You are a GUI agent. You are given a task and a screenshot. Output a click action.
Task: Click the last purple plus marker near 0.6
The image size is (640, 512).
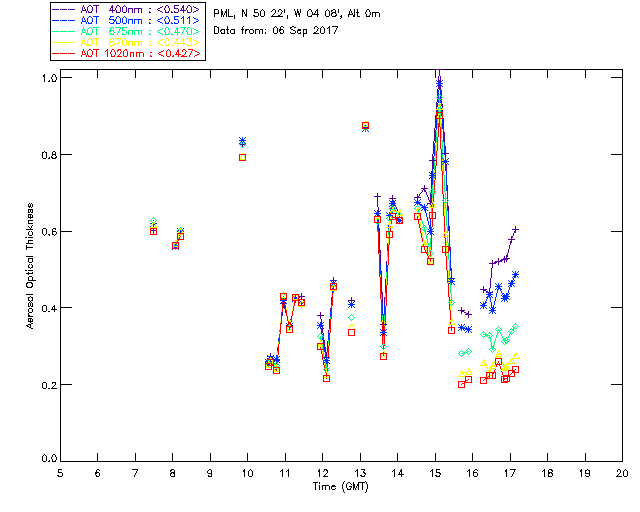pos(516,229)
